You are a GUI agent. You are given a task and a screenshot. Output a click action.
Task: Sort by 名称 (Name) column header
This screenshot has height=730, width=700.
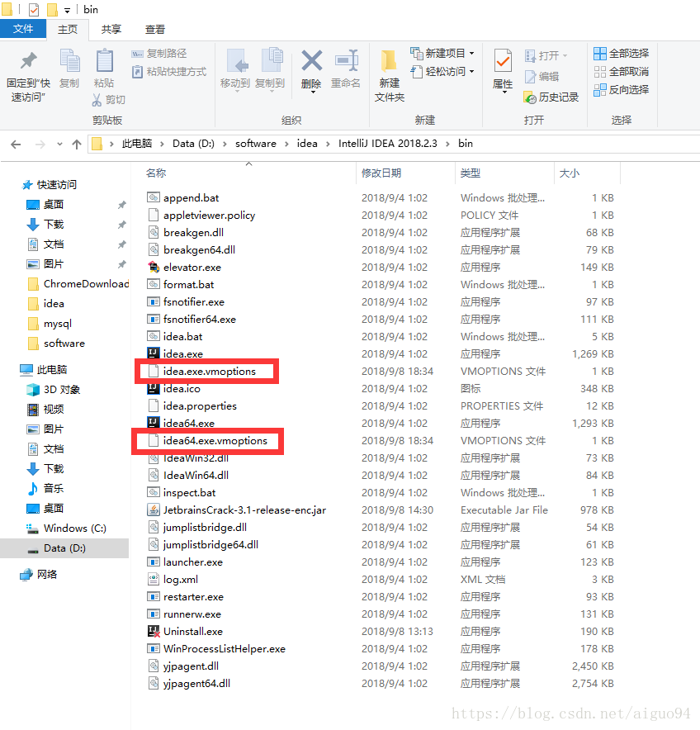156,173
